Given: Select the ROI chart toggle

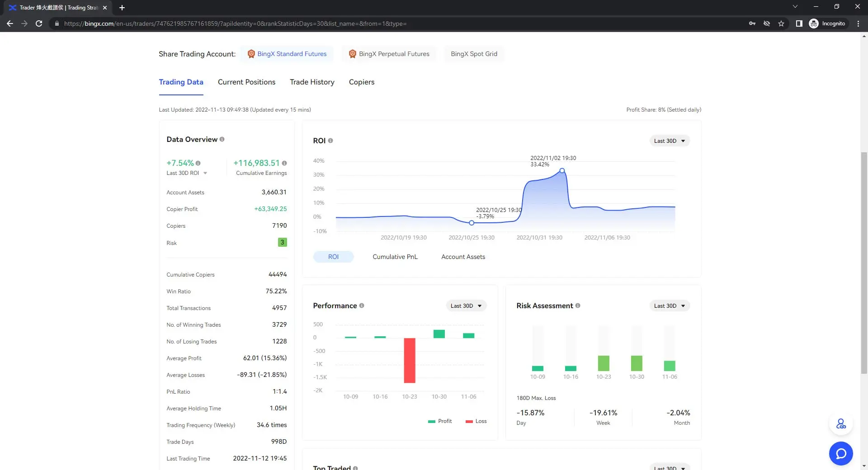Looking at the screenshot, I should pyautogui.click(x=333, y=257).
